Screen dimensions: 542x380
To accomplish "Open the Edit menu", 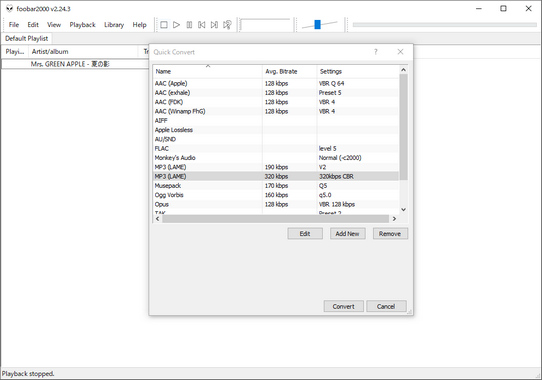I will point(33,25).
